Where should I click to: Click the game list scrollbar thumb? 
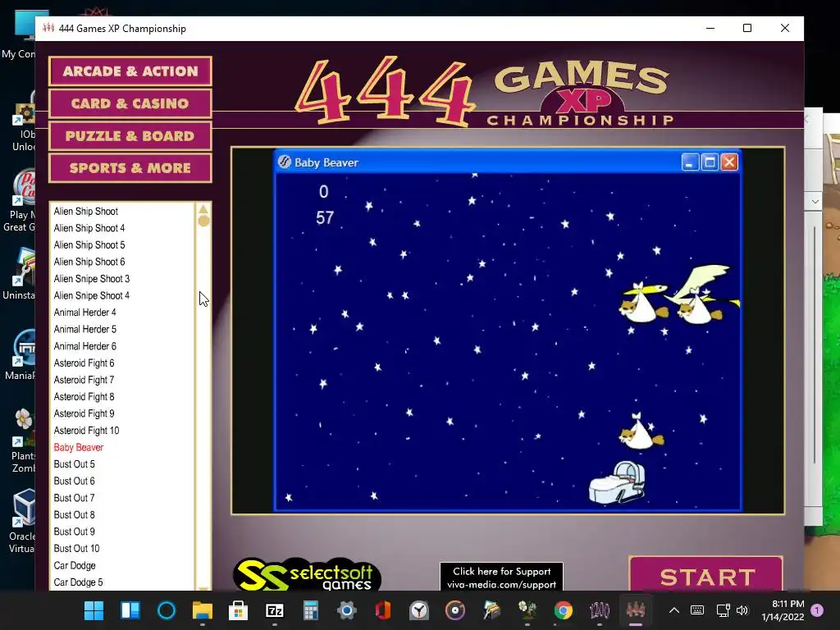[203, 221]
